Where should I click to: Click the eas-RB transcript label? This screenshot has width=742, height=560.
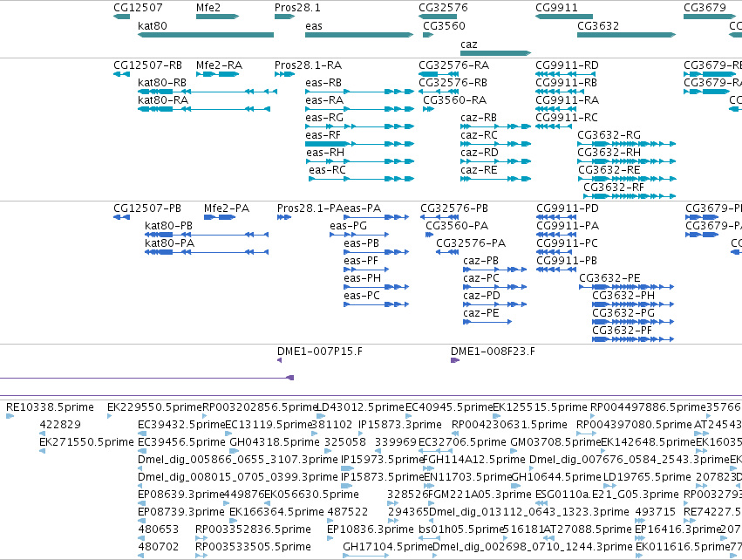pyautogui.click(x=323, y=83)
